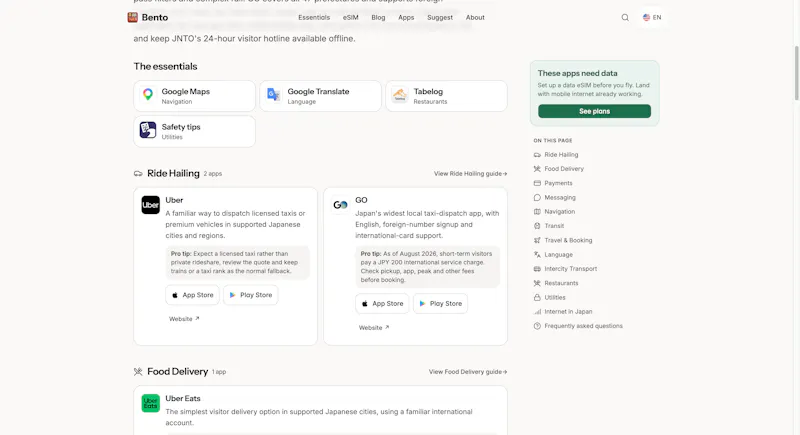
Task: Open the search magnifier icon
Action: point(625,17)
